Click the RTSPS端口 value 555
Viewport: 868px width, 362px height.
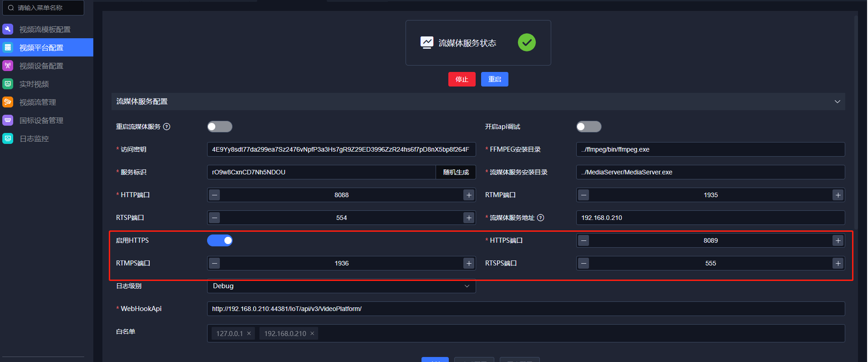click(711, 263)
